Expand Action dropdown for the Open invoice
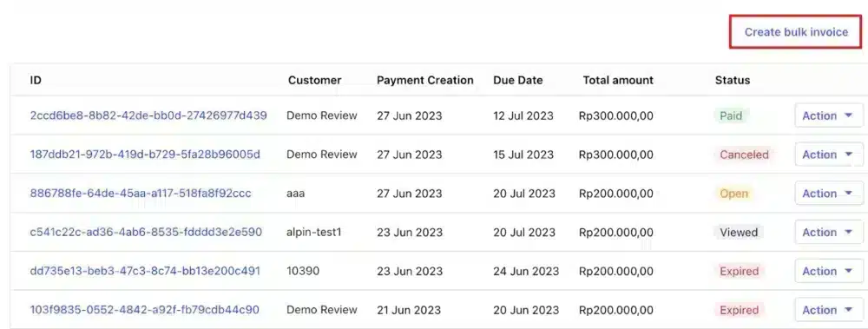 [x=829, y=194]
